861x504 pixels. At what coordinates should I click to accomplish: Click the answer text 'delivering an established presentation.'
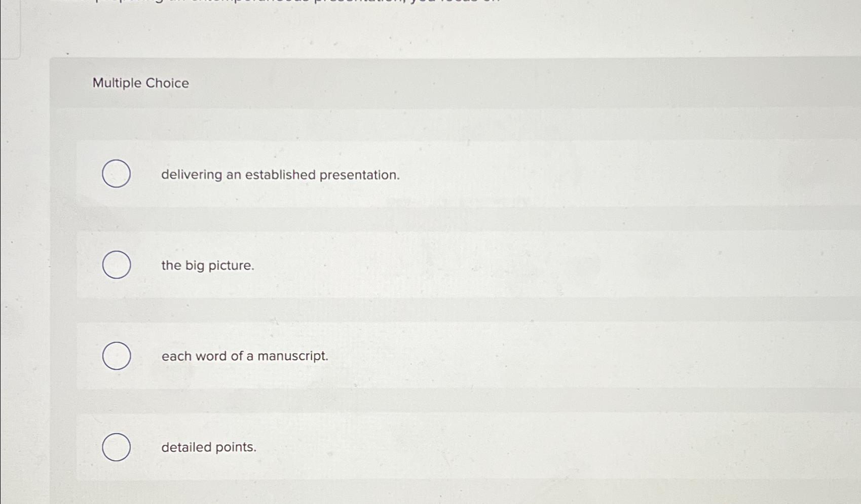(280, 176)
